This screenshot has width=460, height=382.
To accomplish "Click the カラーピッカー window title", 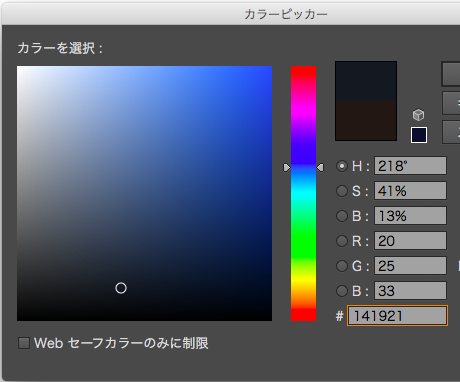I will point(286,14).
